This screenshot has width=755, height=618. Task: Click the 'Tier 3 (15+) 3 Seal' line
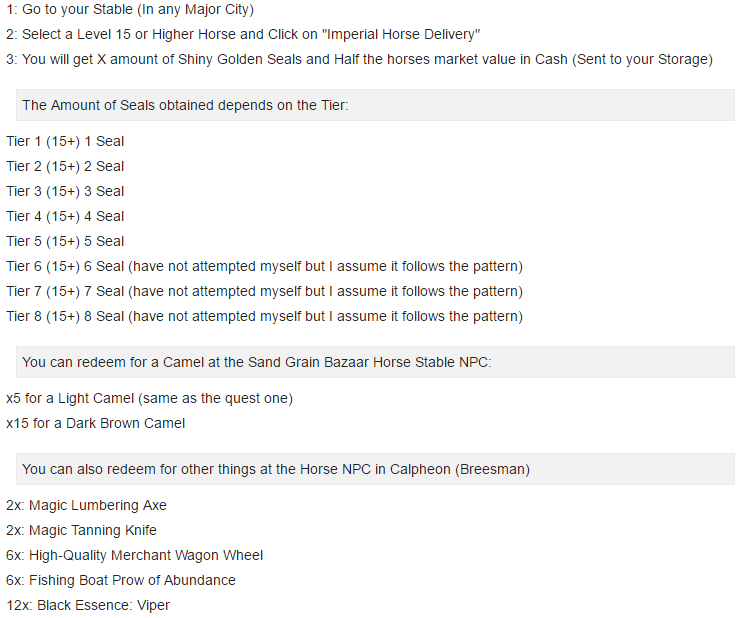tap(65, 192)
